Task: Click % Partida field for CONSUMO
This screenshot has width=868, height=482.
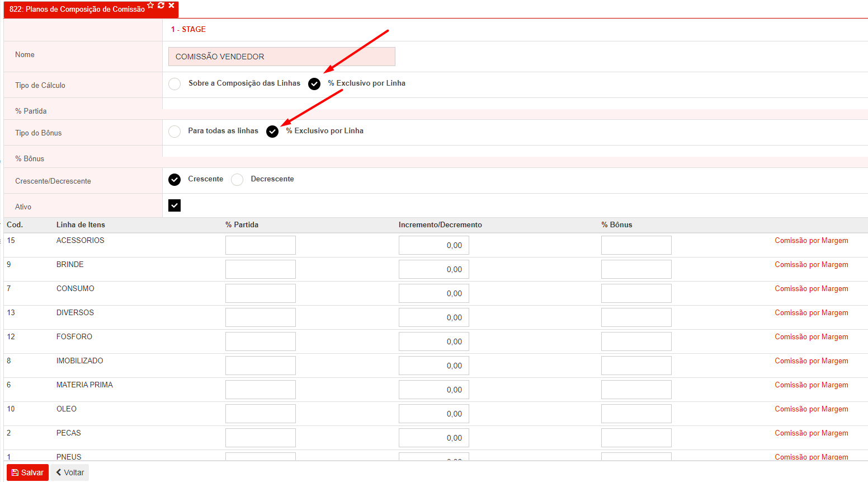Action: click(x=261, y=293)
